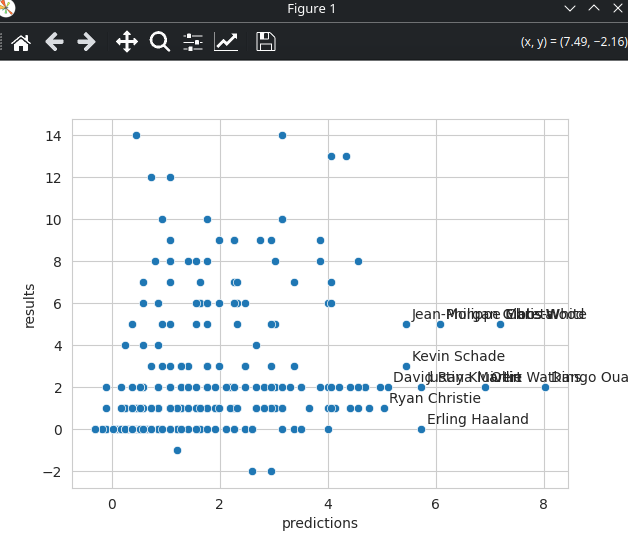Click the downward chevron in the title bar

point(570,8)
